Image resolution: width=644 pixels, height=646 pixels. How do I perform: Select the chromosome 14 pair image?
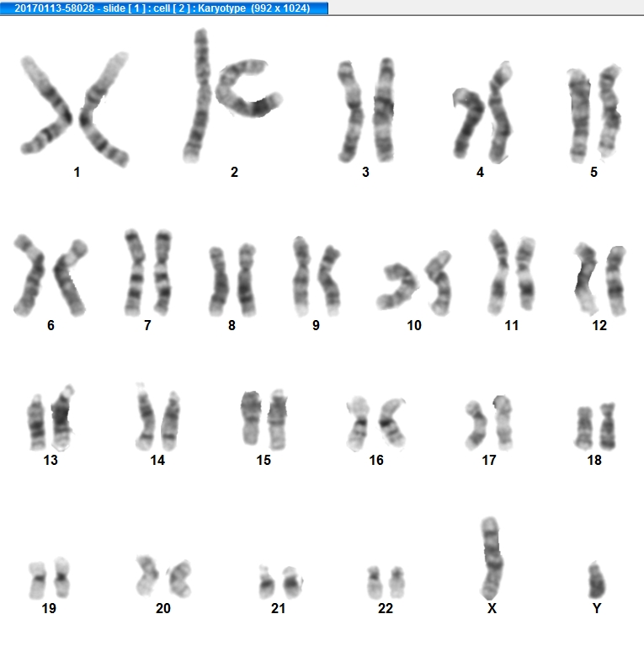point(157,417)
